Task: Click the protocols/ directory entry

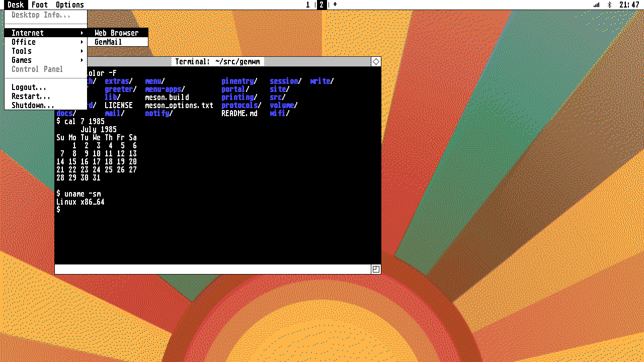Action: click(x=242, y=105)
